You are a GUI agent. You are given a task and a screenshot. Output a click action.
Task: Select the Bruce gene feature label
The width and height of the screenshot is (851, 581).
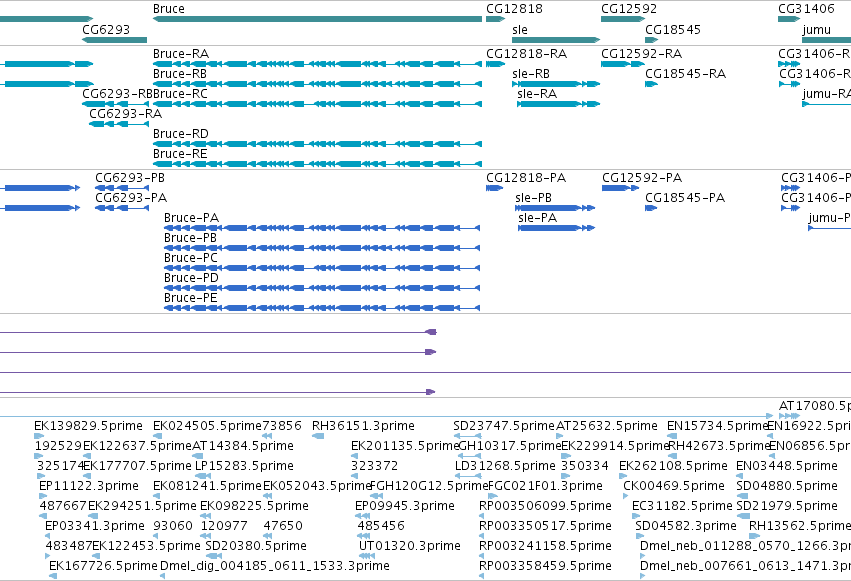169,9
